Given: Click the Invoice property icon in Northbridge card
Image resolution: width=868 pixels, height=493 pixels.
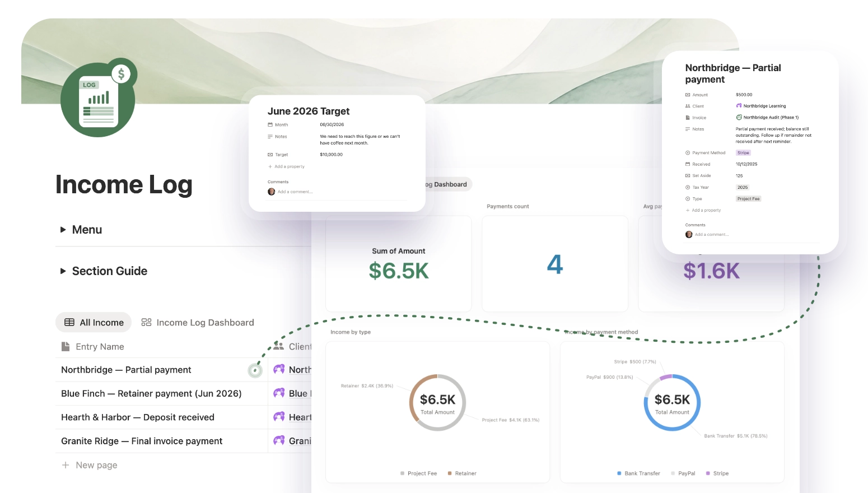Looking at the screenshot, I should (688, 118).
